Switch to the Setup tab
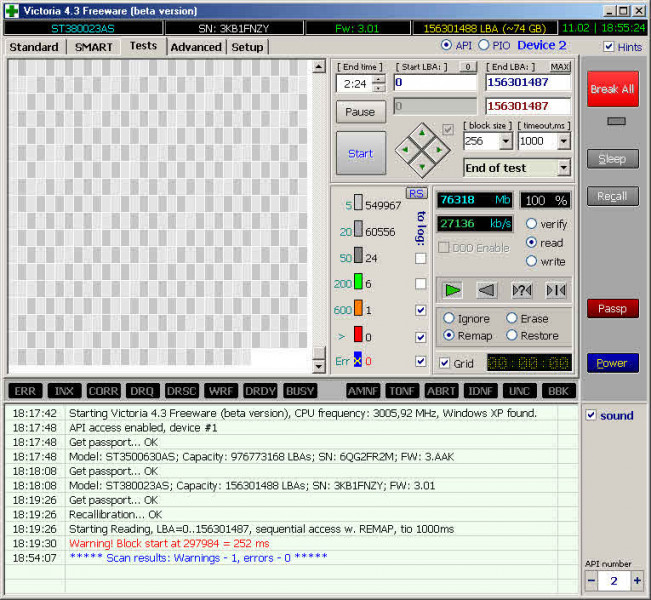651x600 pixels. (247, 47)
